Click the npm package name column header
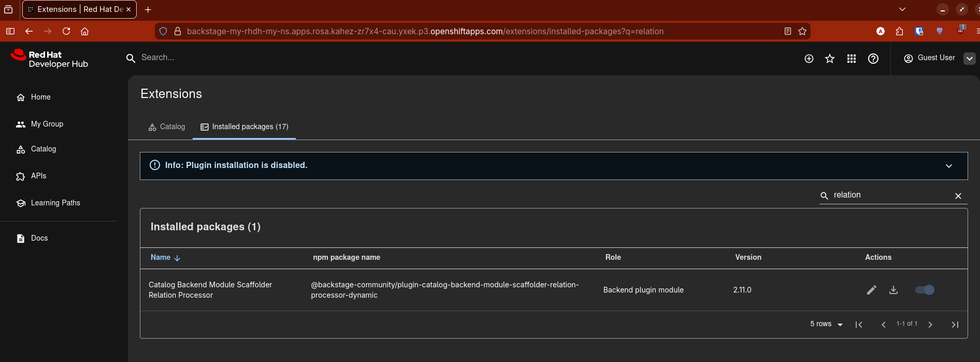The width and height of the screenshot is (980, 362). [x=347, y=257]
